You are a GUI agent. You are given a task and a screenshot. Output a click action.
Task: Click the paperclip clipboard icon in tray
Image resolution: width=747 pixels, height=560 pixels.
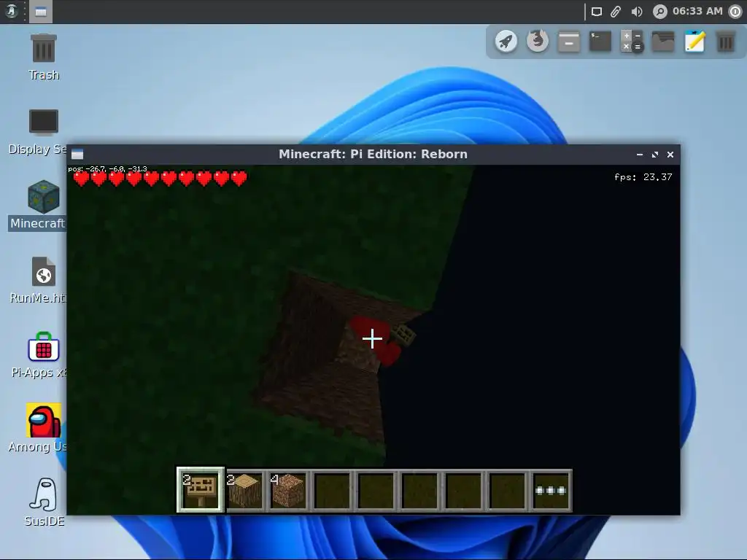(616, 12)
